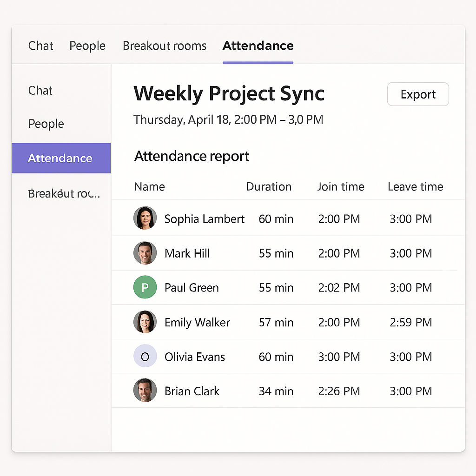Select the name Emily Walker
The height and width of the screenshot is (476, 476).
pos(197,323)
